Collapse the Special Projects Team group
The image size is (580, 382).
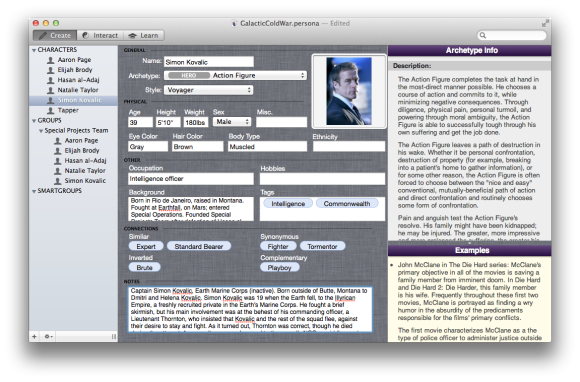point(41,131)
